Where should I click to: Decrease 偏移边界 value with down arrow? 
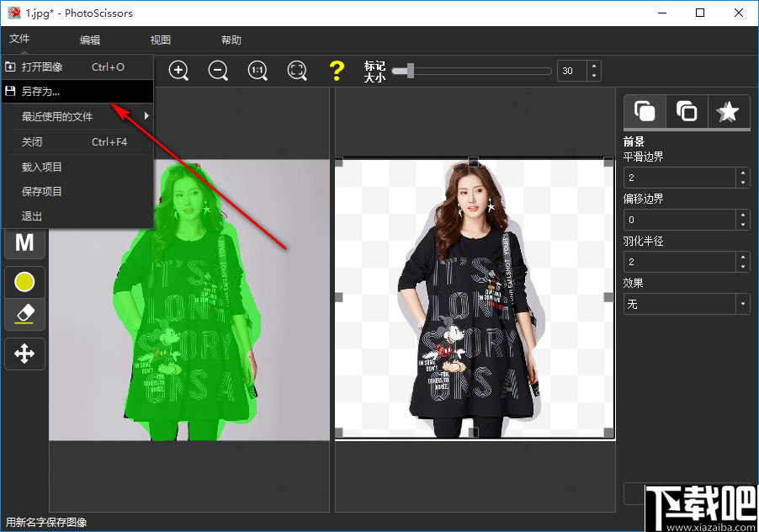point(743,225)
